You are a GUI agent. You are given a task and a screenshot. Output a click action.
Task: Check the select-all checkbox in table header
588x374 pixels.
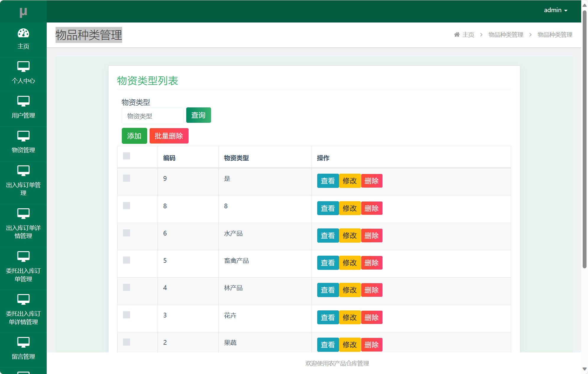pos(127,156)
